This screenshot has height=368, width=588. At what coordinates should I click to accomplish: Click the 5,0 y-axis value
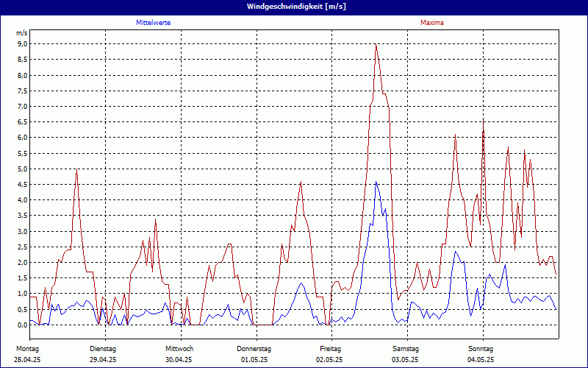(x=22, y=169)
